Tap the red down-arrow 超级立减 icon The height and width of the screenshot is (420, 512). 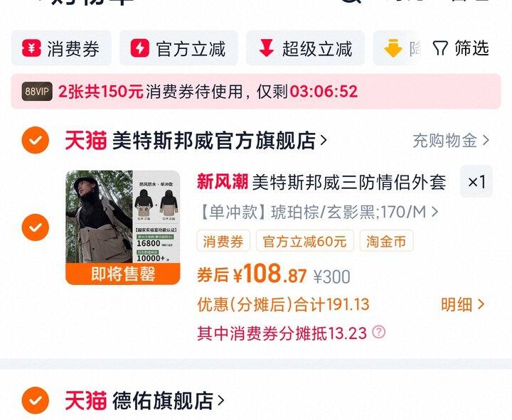pyautogui.click(x=267, y=48)
